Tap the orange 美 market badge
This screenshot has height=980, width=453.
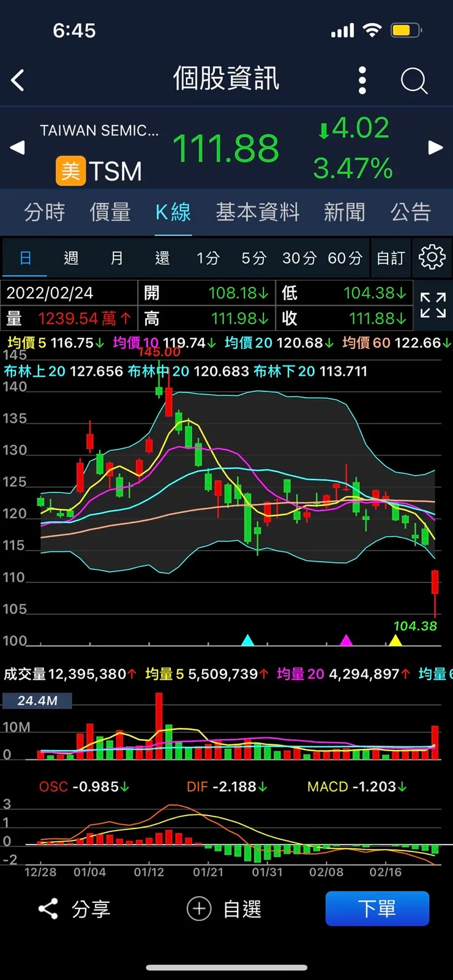(70, 170)
